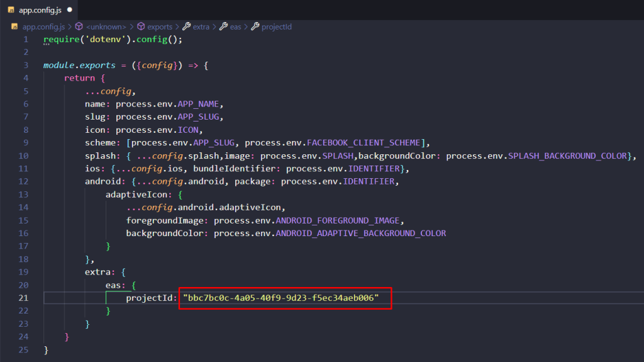Click module.exports on line 3
The width and height of the screenshot is (644, 362).
coord(79,65)
